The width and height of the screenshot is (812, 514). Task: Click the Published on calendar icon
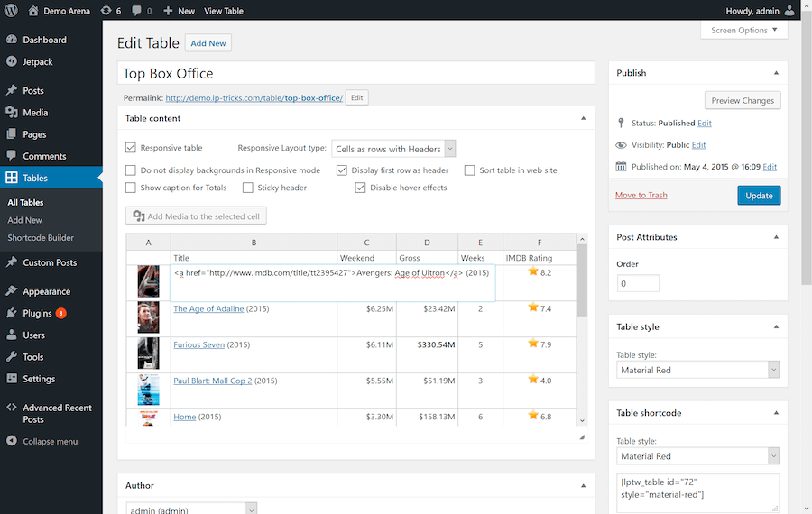(621, 166)
